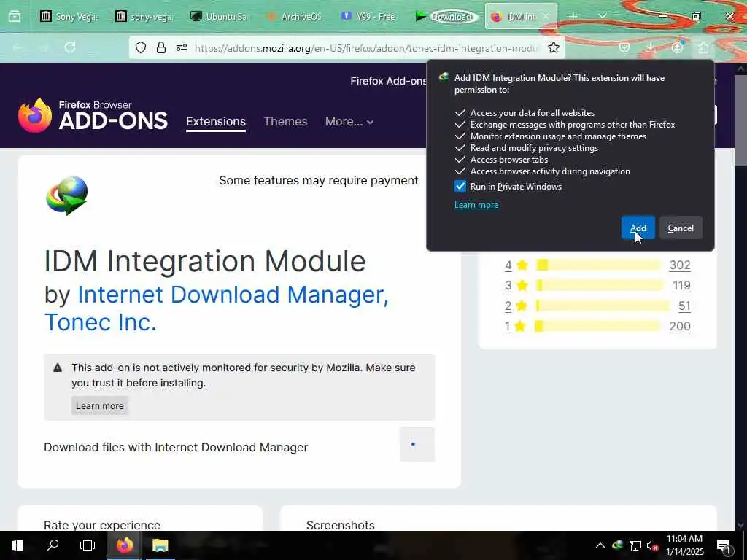Open the 119 three-star review count
This screenshot has height=560, width=747.
click(x=681, y=285)
